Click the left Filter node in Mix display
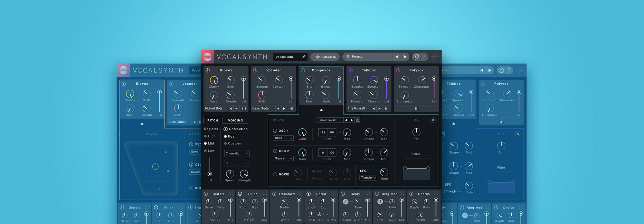 (405, 168)
